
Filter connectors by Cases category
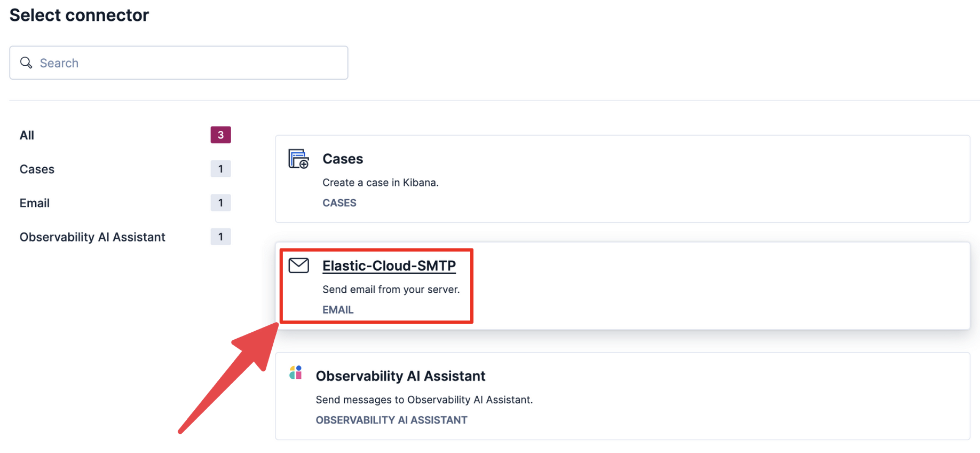37,169
